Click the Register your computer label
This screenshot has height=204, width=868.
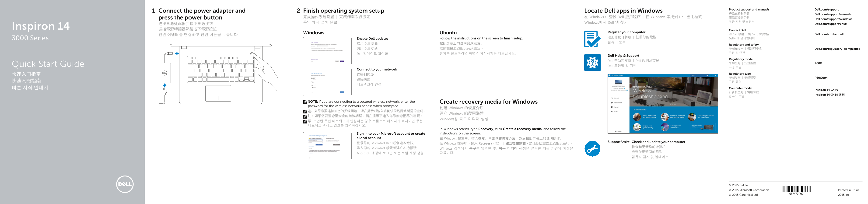[x=626, y=32]
